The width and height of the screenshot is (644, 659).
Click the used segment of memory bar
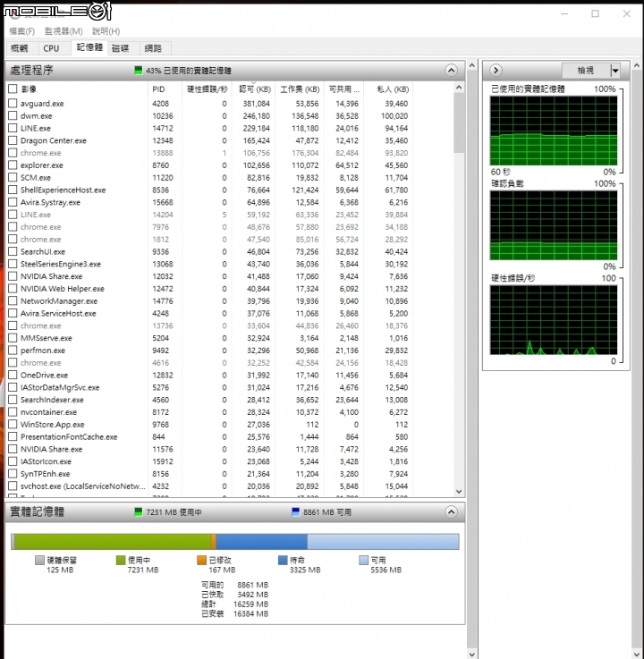pyautogui.click(x=113, y=542)
